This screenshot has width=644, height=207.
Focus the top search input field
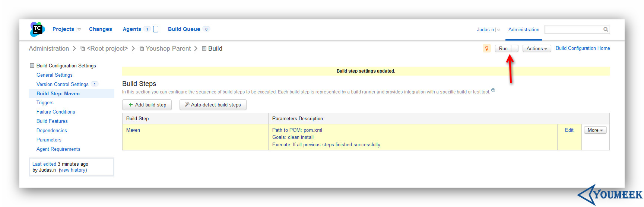[x=574, y=29]
